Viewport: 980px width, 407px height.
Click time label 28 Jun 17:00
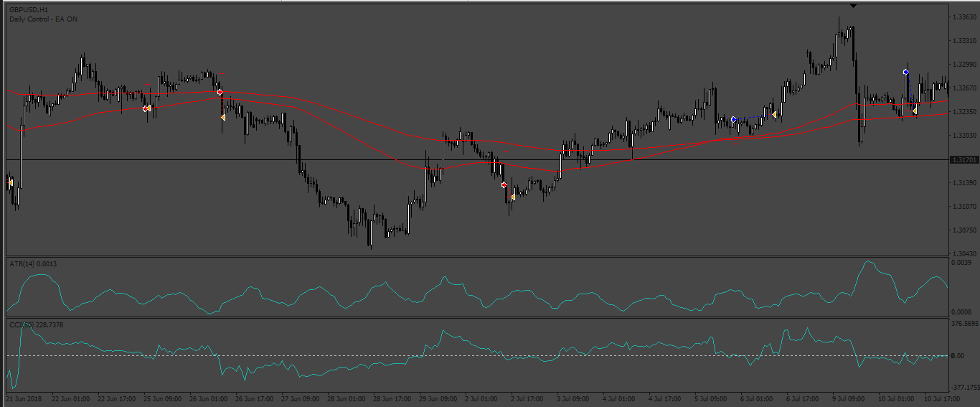[392, 398]
